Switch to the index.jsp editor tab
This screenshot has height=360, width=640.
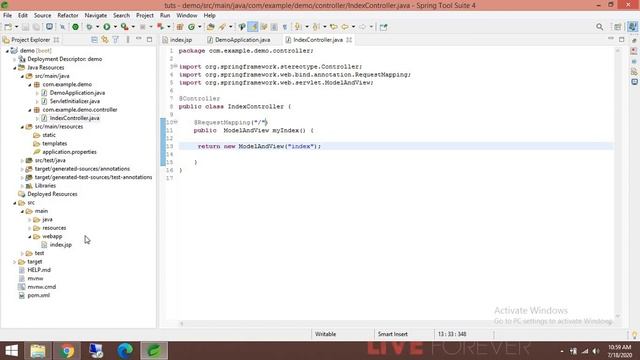tap(178, 40)
